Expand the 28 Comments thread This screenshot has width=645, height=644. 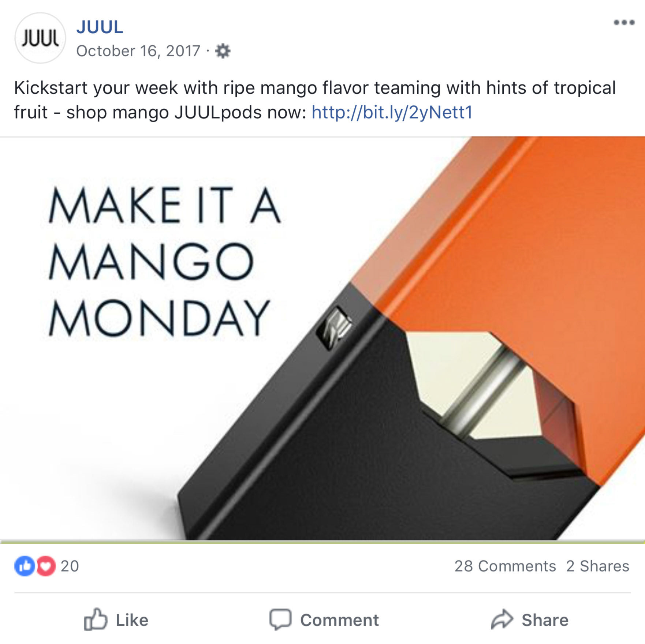(x=505, y=566)
